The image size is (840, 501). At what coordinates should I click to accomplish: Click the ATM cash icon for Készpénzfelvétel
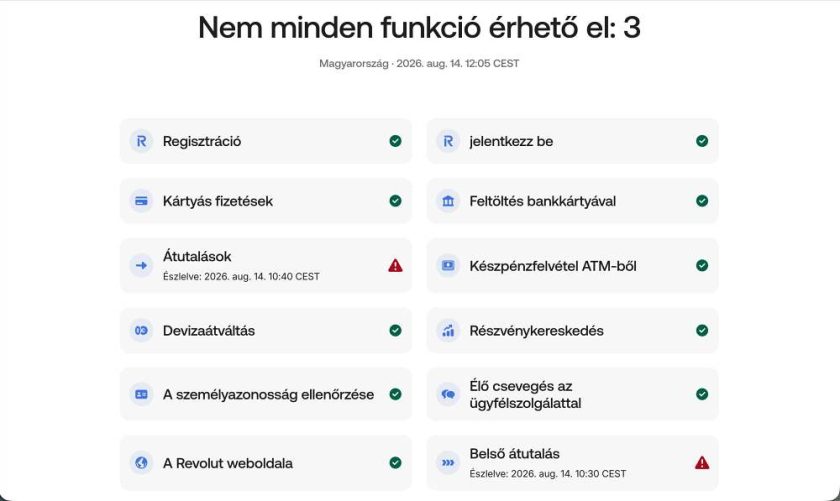448,265
